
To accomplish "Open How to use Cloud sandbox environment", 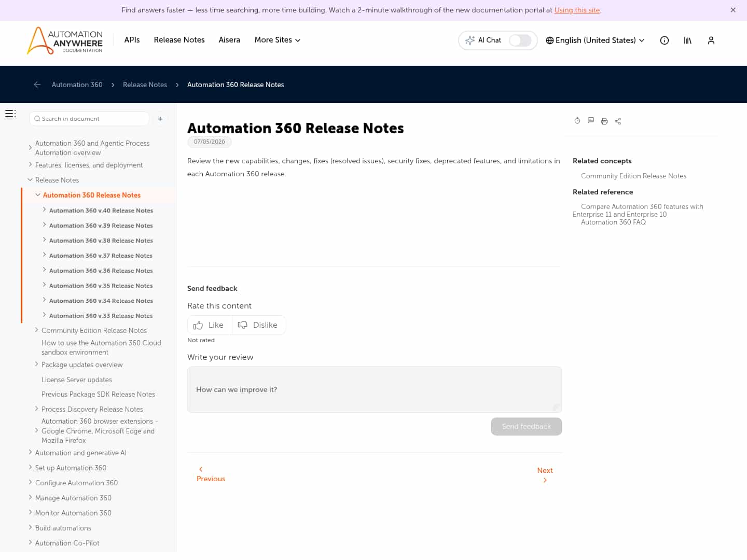I will [101, 347].
